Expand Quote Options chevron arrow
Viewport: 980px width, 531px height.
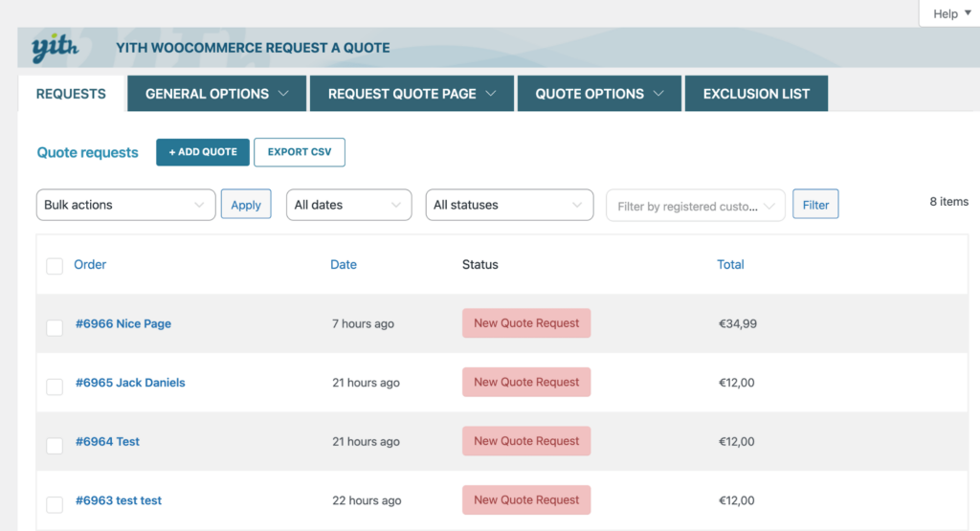point(658,94)
